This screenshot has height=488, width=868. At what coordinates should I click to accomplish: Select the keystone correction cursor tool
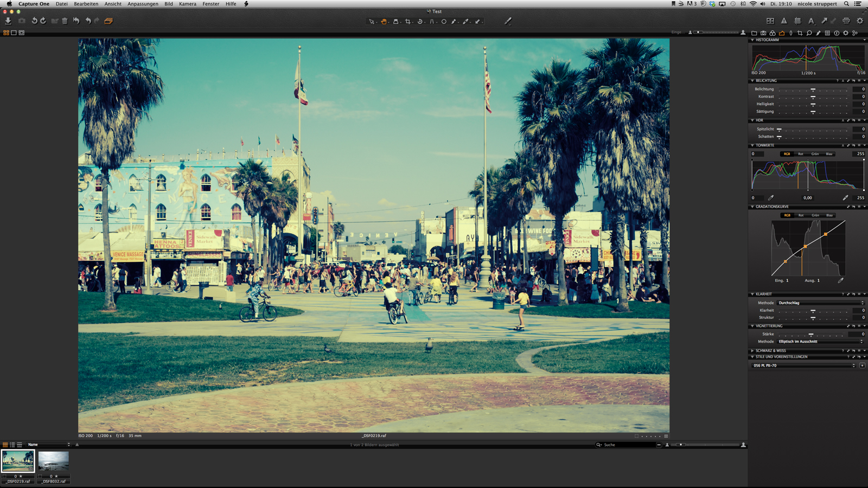(x=432, y=22)
